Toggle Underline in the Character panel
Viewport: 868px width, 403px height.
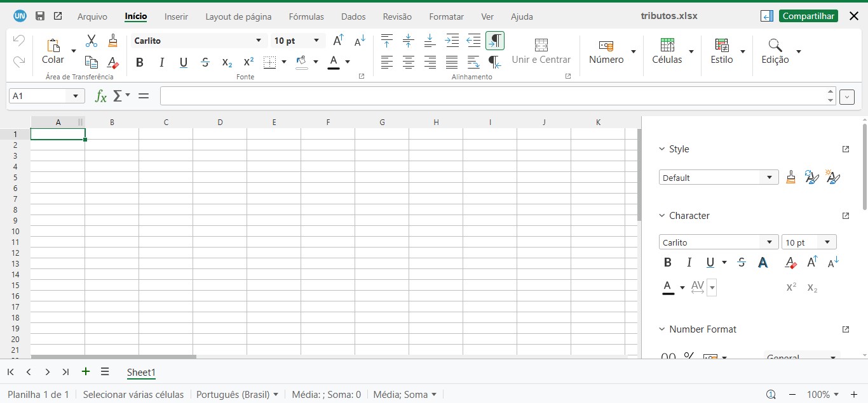coord(710,262)
